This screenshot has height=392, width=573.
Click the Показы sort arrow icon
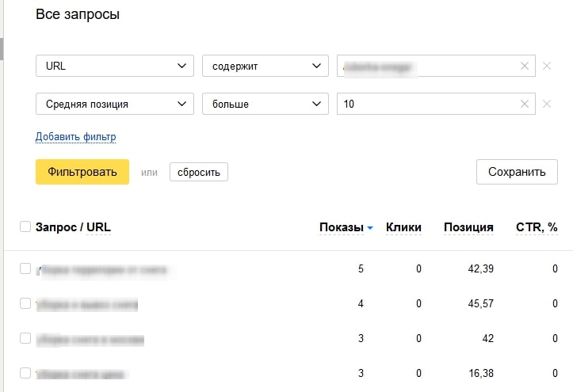[370, 228]
